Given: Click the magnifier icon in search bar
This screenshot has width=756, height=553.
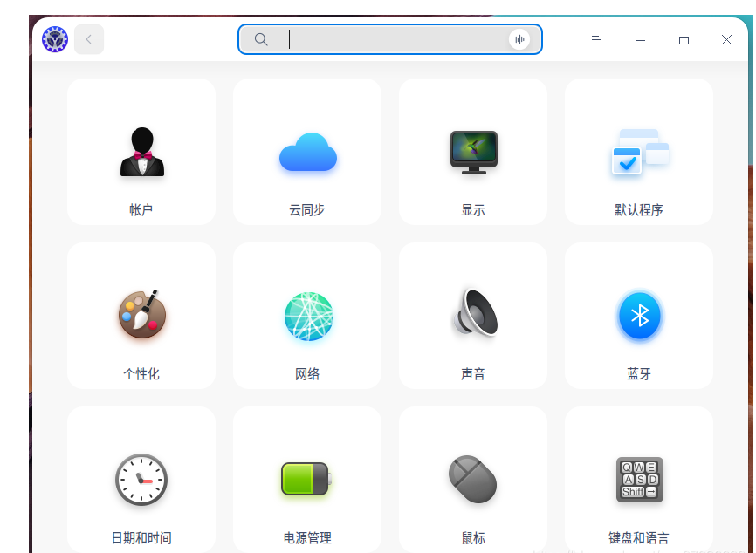Looking at the screenshot, I should pyautogui.click(x=261, y=39).
